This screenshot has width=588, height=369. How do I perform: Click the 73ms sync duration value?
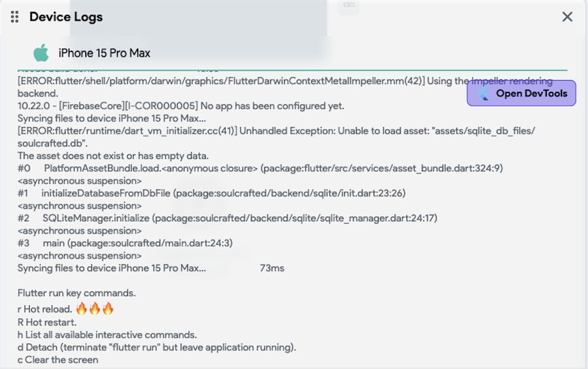pos(272,268)
